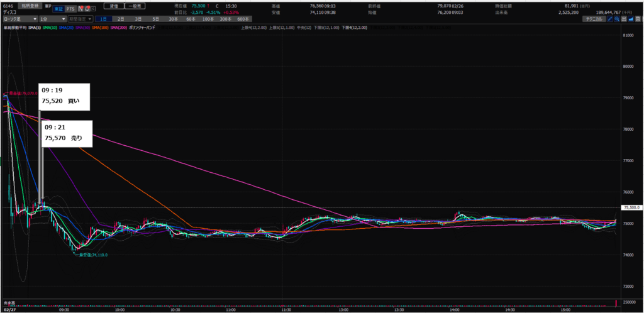Open the ローソク足 chart type dropdown
Image resolution: width=644 pixels, height=313 pixels.
click(20, 20)
